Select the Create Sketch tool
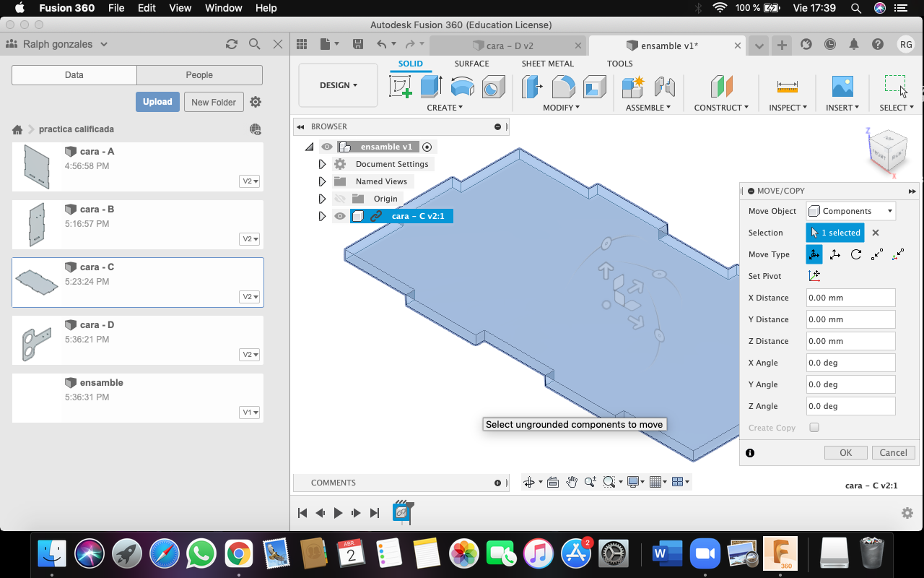924x578 pixels. tap(401, 87)
